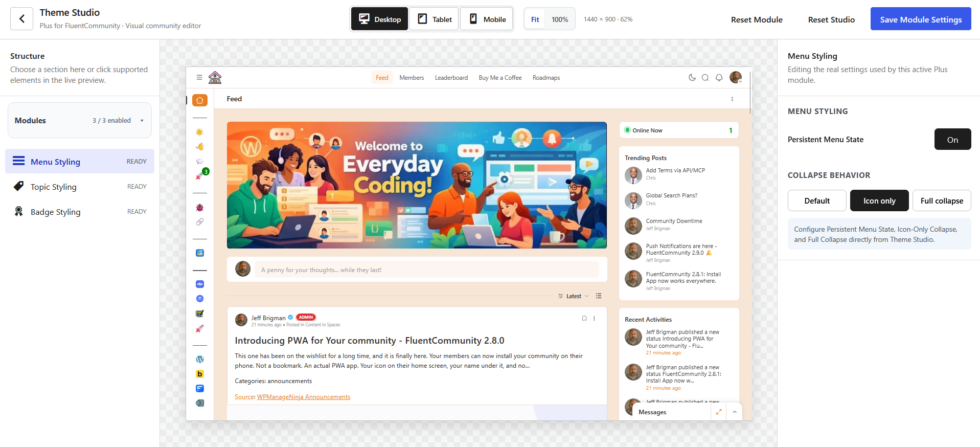The width and height of the screenshot is (980, 447).
Task: Open the rocket space with badge 3
Action: click(199, 176)
